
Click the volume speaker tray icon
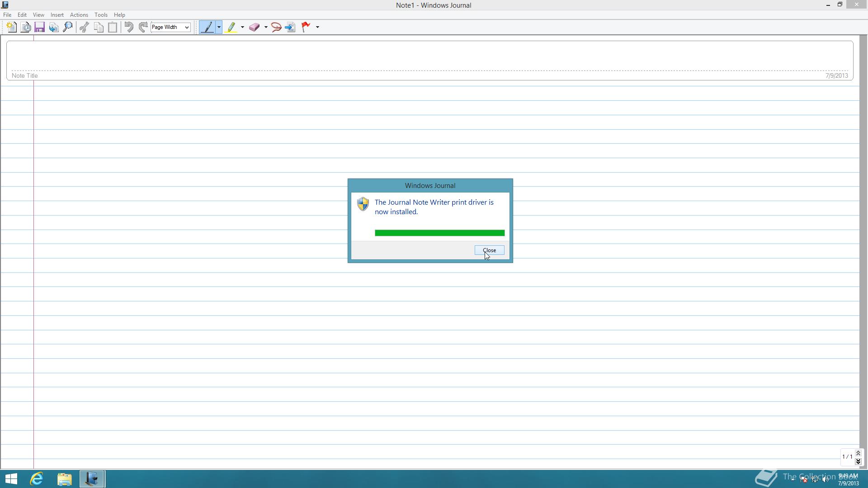(x=826, y=479)
